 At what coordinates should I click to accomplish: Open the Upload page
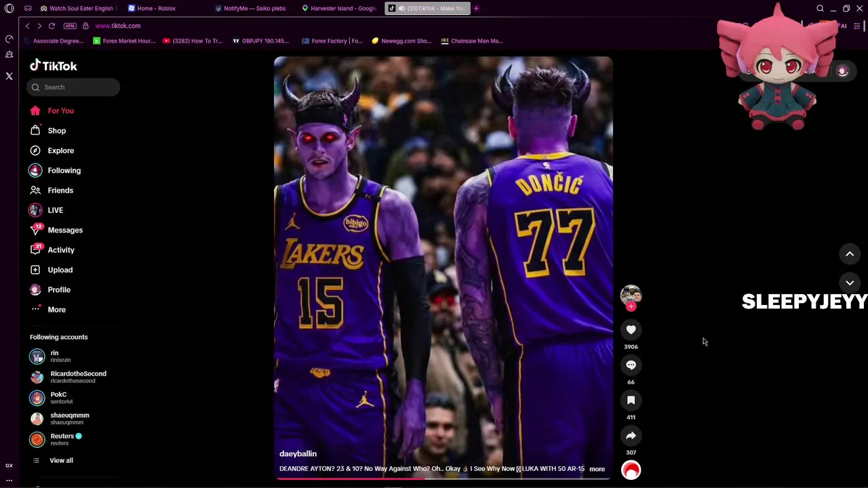[52, 270]
